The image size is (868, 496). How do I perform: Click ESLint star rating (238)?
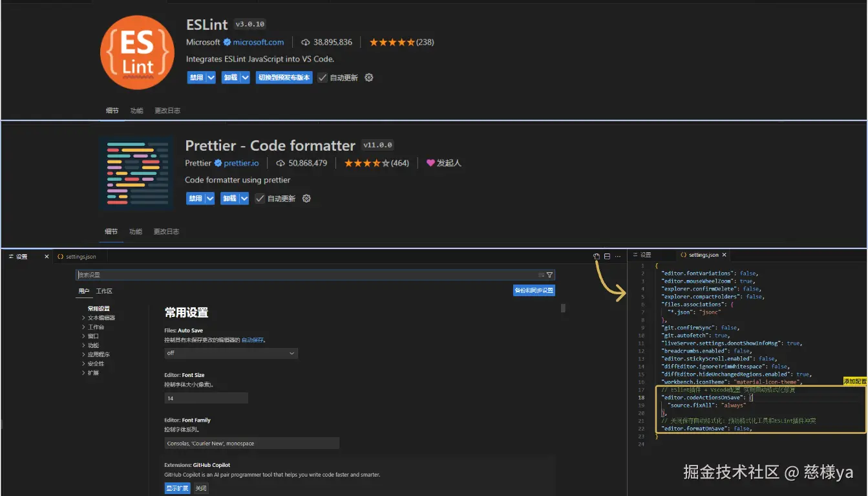(x=401, y=42)
